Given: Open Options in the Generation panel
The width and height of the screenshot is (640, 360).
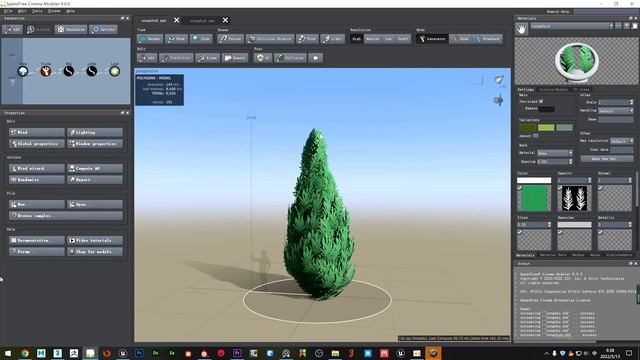Looking at the screenshot, I should pos(103,29).
